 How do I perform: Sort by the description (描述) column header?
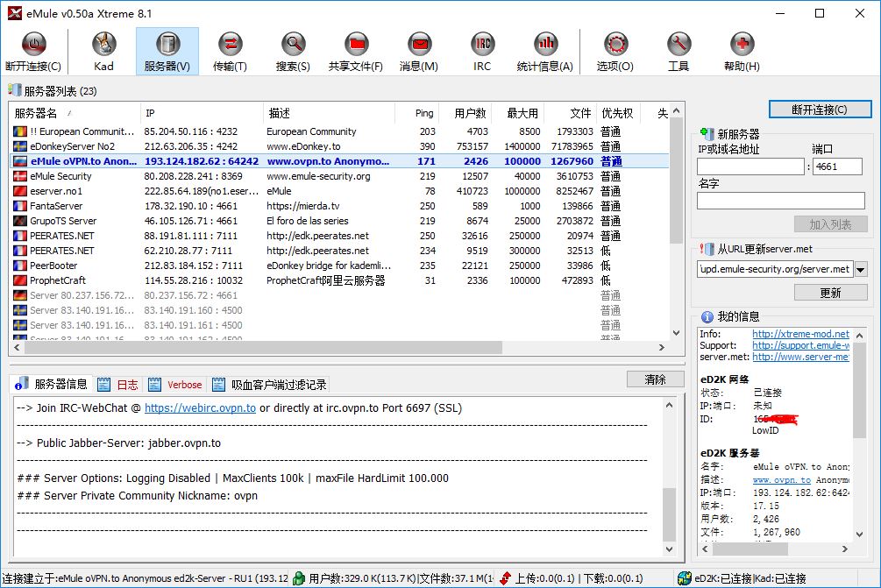coord(330,113)
